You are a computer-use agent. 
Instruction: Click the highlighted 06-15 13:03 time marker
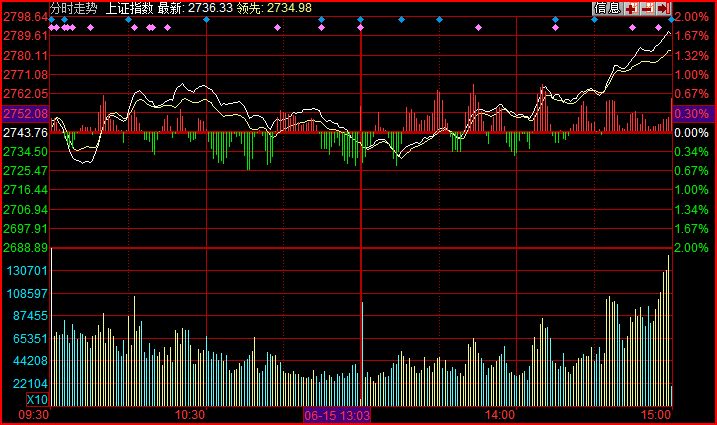point(337,415)
